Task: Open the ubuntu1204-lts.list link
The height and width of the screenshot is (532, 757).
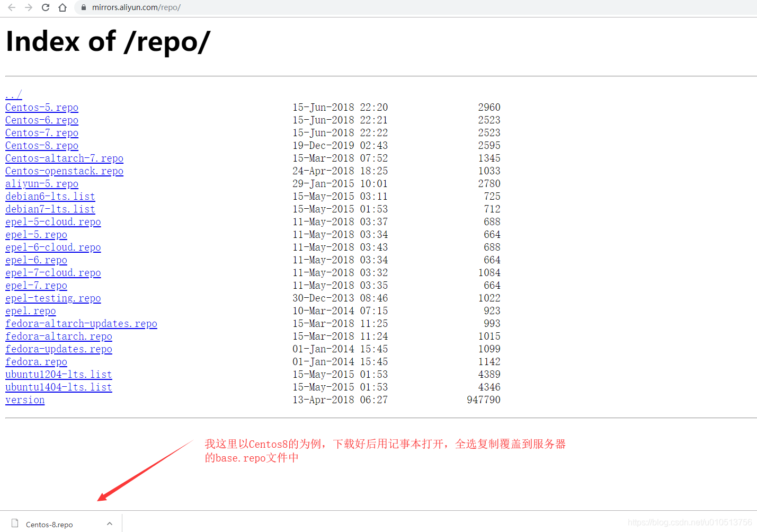Action: point(59,375)
